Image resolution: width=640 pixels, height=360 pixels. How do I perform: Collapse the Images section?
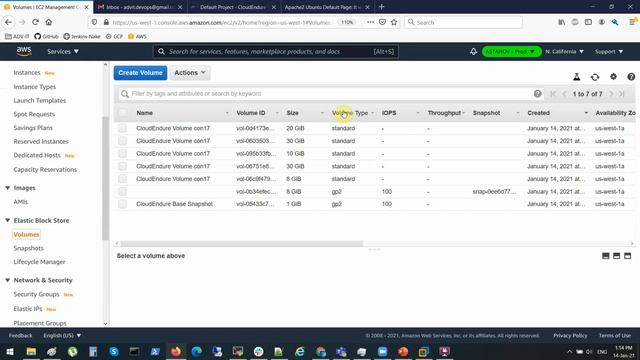coord(7,188)
